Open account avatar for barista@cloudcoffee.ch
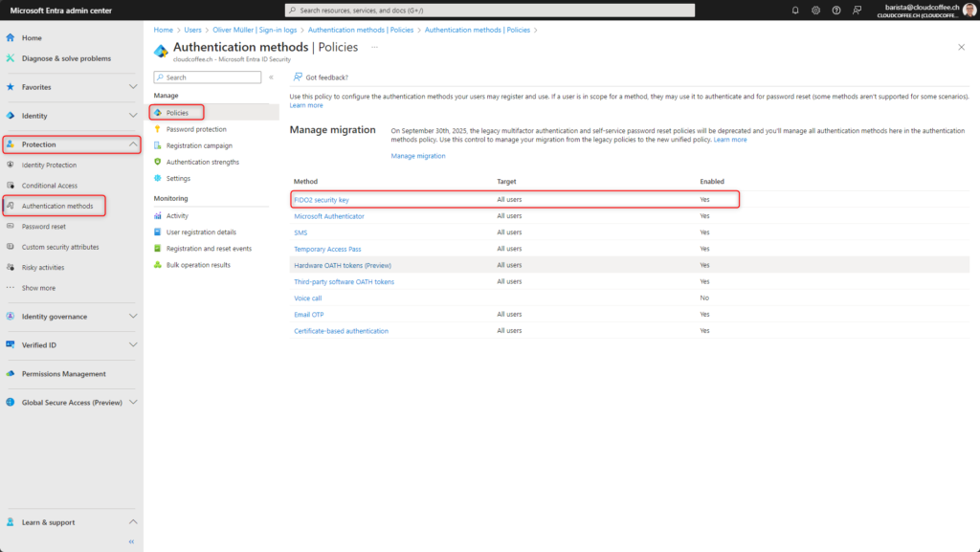Image resolution: width=980 pixels, height=552 pixels. (x=969, y=10)
